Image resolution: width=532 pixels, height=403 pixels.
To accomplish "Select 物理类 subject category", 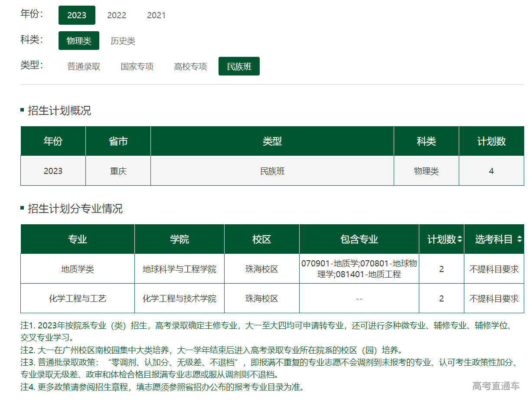I will pos(79,41).
